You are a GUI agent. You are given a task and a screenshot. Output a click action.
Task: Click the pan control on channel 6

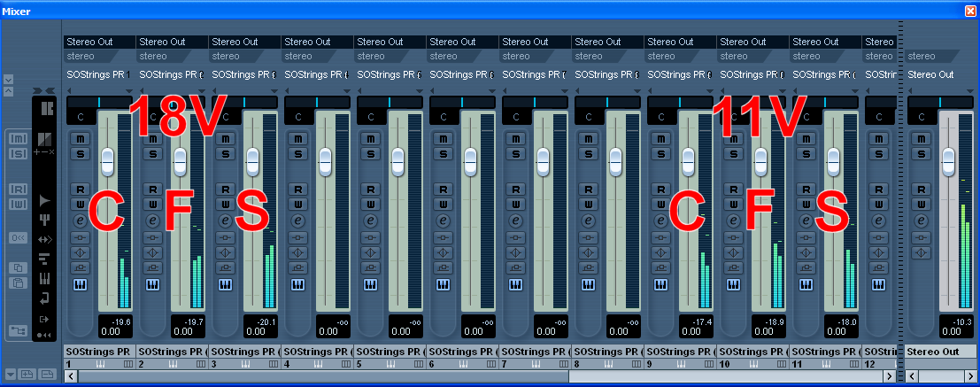click(462, 102)
